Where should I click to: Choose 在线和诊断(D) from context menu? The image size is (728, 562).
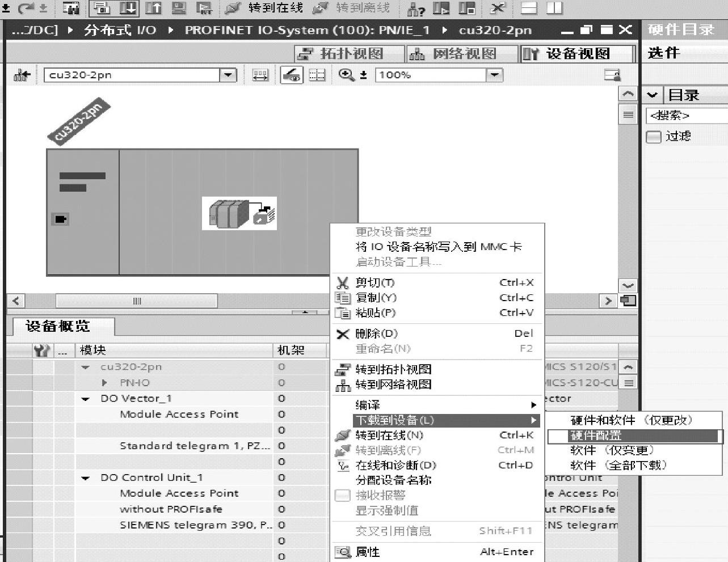(437, 465)
